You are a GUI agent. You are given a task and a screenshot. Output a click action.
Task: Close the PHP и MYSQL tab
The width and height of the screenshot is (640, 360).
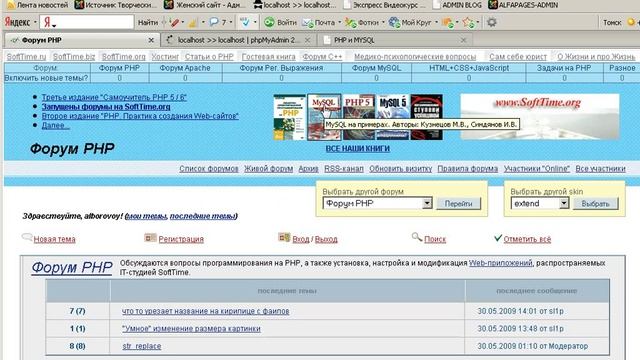point(463,40)
